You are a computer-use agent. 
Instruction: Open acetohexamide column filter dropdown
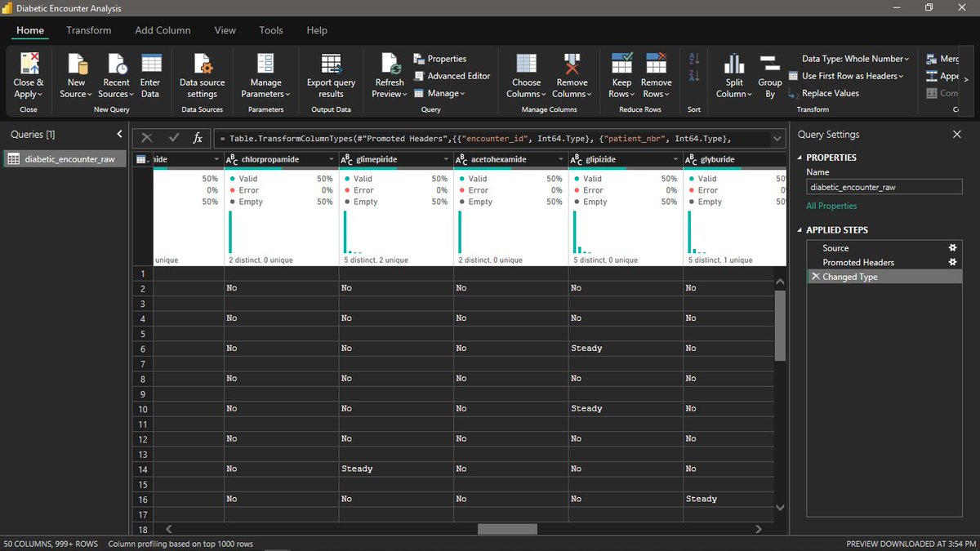click(x=560, y=159)
